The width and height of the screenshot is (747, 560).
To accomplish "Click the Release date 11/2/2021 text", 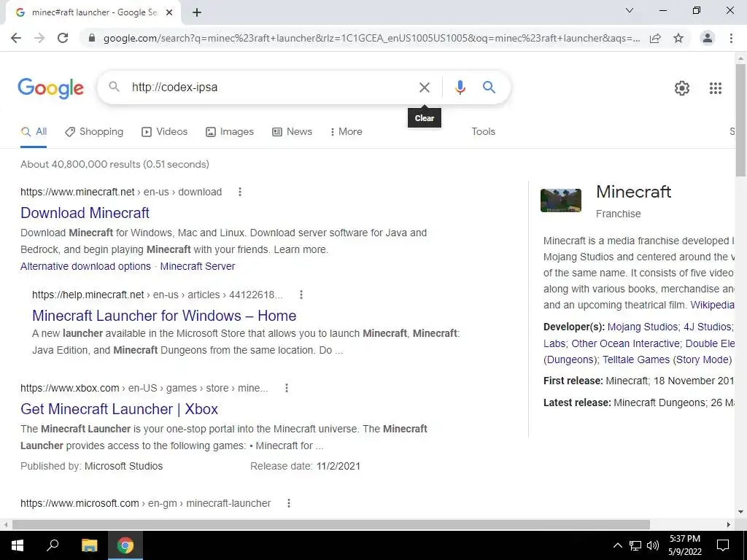I will click(x=305, y=466).
